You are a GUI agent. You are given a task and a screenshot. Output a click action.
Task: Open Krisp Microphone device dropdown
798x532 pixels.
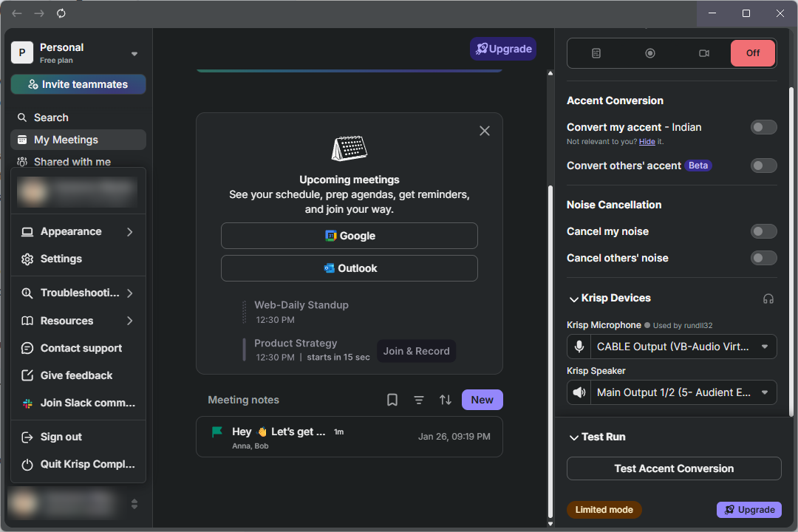click(683, 347)
